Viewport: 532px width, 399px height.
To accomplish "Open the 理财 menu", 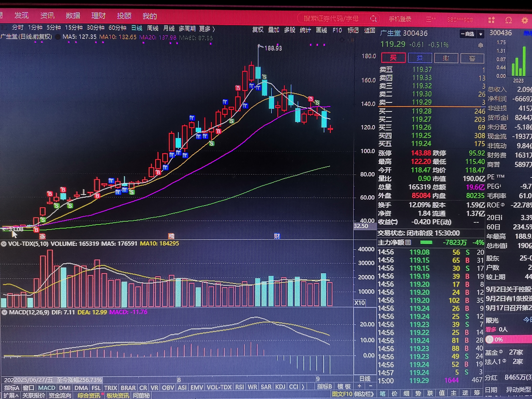I will pos(98,16).
